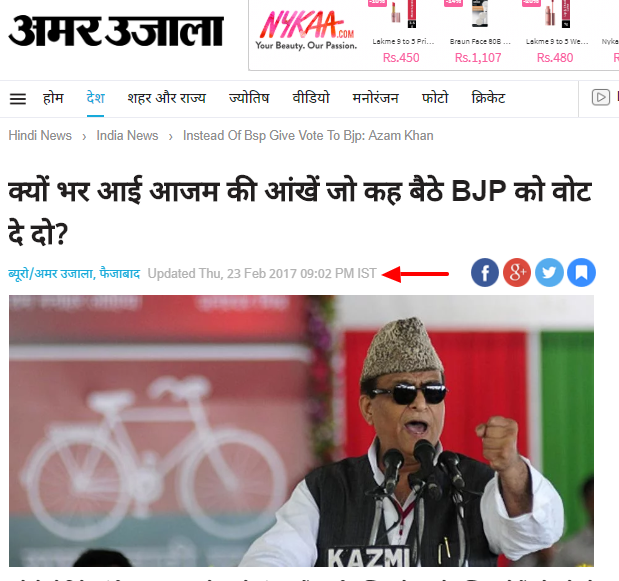Open मनोरंजन section
Image resolution: width=619 pixels, height=581 pixels.
pyautogui.click(x=375, y=98)
